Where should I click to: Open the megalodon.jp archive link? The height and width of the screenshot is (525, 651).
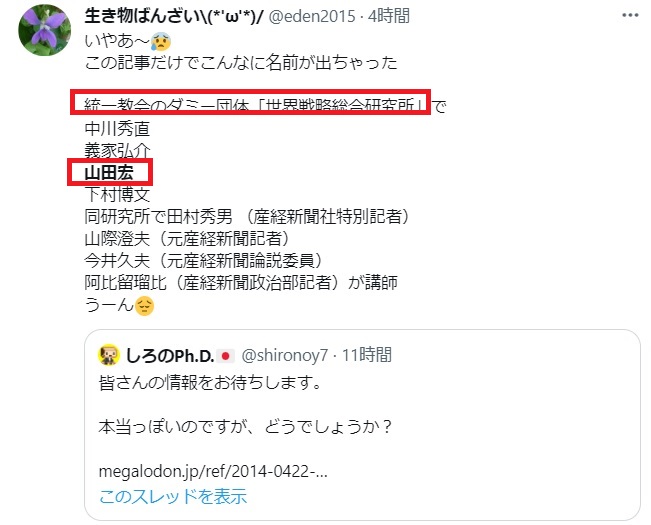pos(213,471)
